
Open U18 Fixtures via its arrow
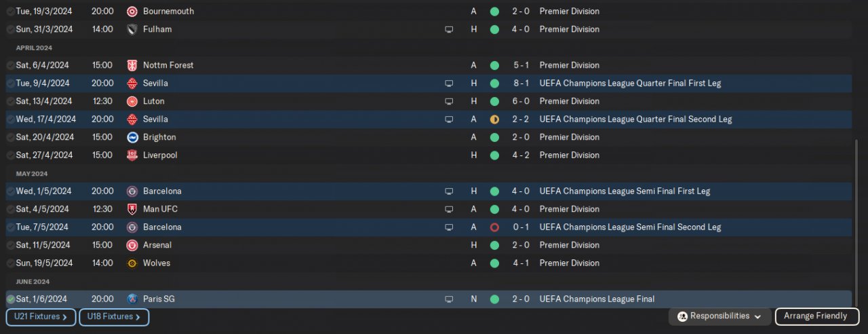tap(138, 317)
